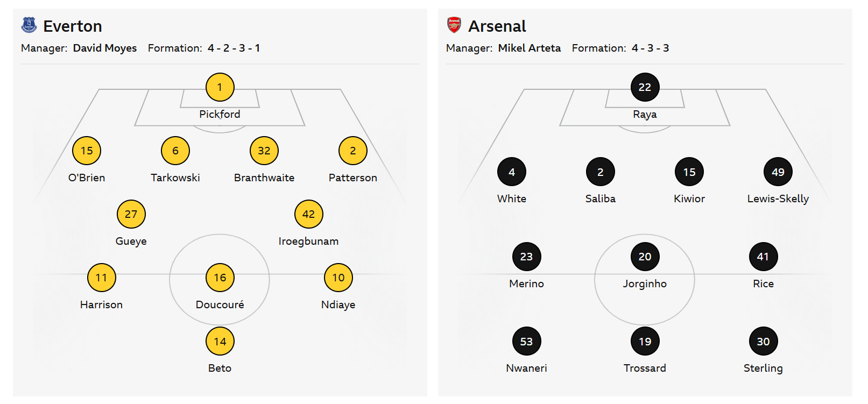Click manager name David Moyes
The image size is (868, 404).
[x=105, y=48]
